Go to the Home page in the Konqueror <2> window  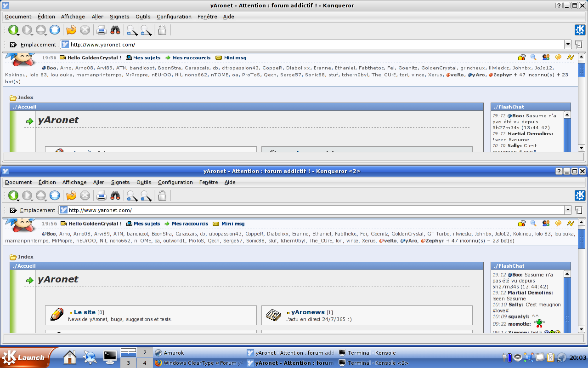(55, 195)
